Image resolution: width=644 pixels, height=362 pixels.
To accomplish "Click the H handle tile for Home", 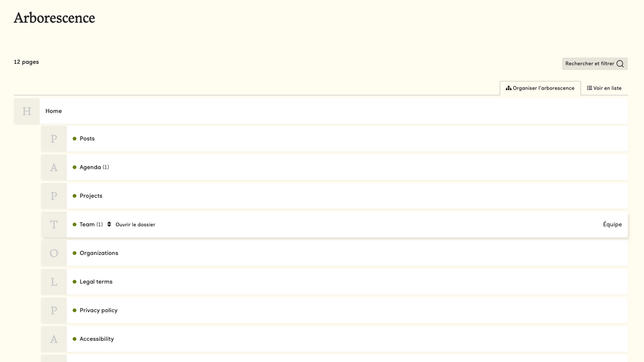I will click(27, 111).
